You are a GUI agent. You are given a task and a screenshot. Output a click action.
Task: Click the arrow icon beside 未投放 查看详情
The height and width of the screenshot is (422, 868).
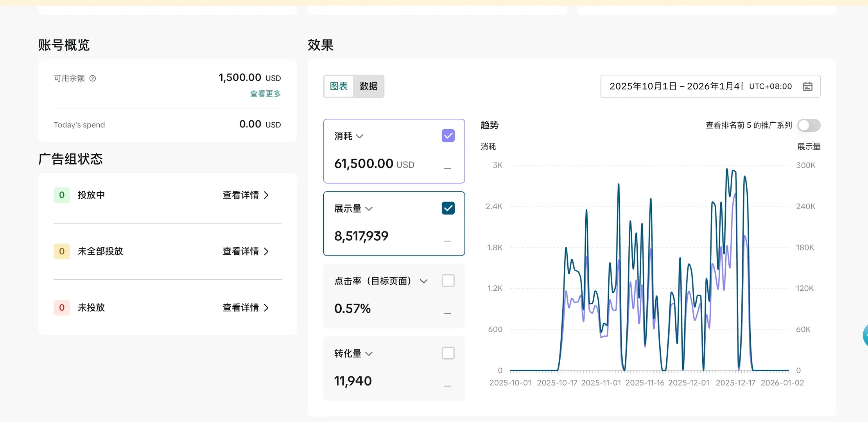point(266,308)
